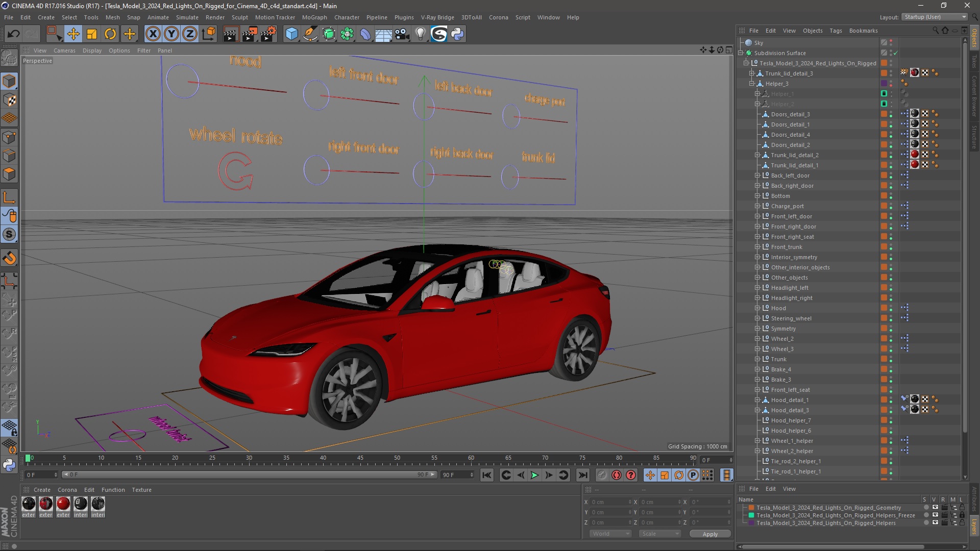Click the Undo arrow icon
980x551 pixels.
[14, 34]
